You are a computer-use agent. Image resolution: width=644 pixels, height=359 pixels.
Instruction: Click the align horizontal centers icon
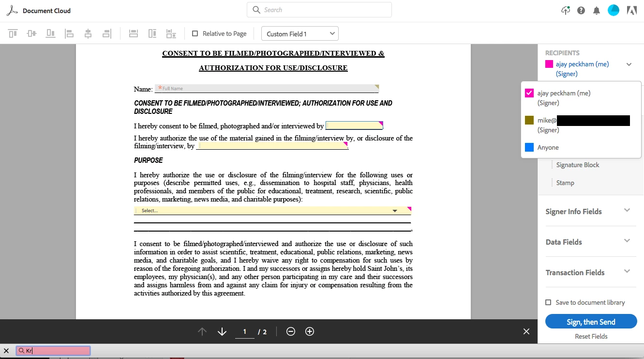pos(88,33)
